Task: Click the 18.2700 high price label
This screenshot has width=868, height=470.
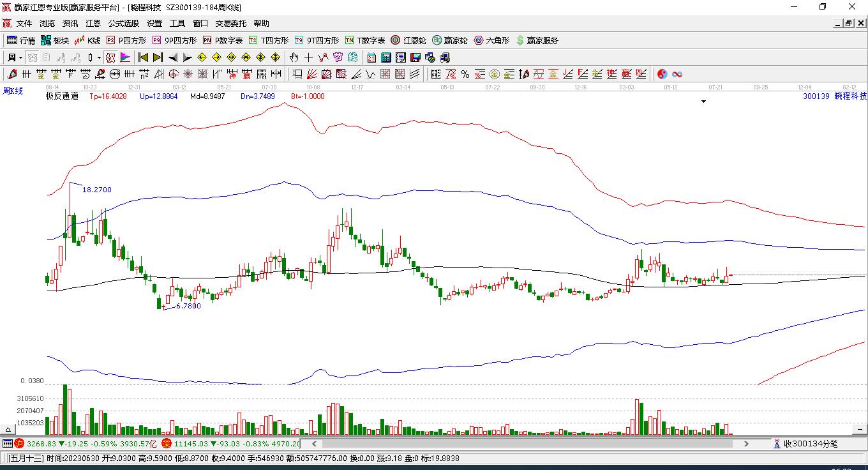Action: (97, 190)
